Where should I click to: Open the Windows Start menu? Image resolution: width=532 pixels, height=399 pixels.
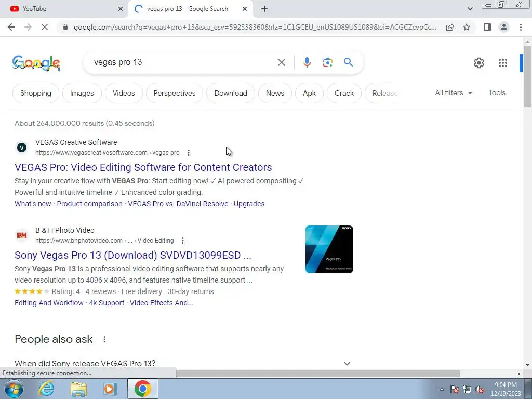(x=14, y=389)
